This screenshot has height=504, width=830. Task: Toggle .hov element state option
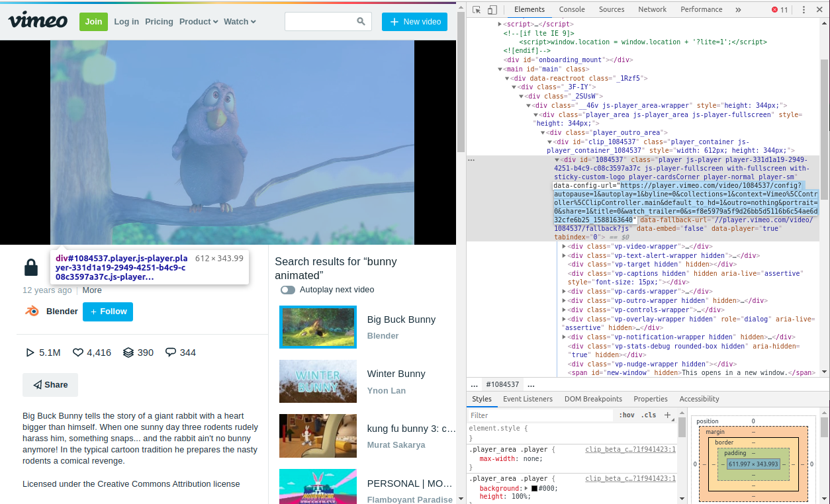click(627, 415)
